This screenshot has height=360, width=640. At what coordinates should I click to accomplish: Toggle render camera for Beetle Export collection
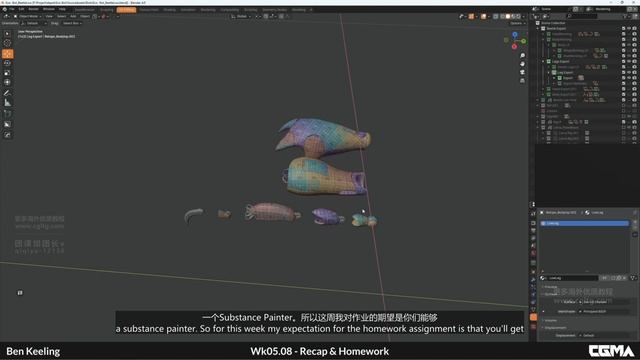(634, 29)
